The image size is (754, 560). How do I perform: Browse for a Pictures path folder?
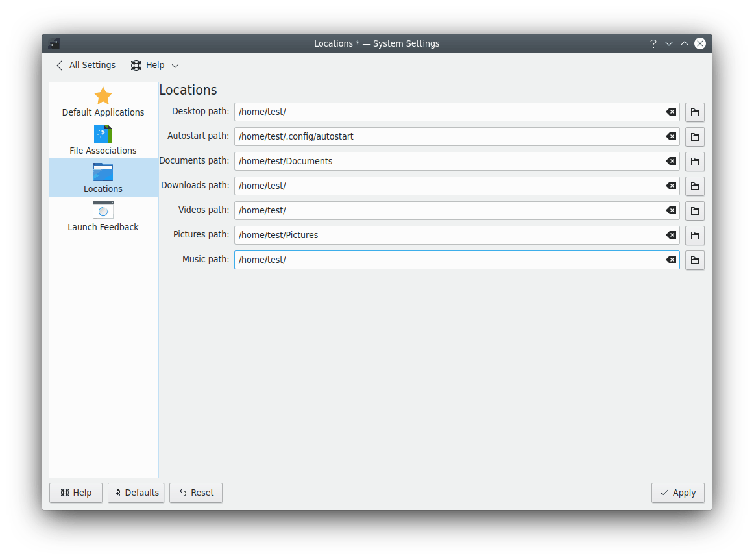pos(694,235)
